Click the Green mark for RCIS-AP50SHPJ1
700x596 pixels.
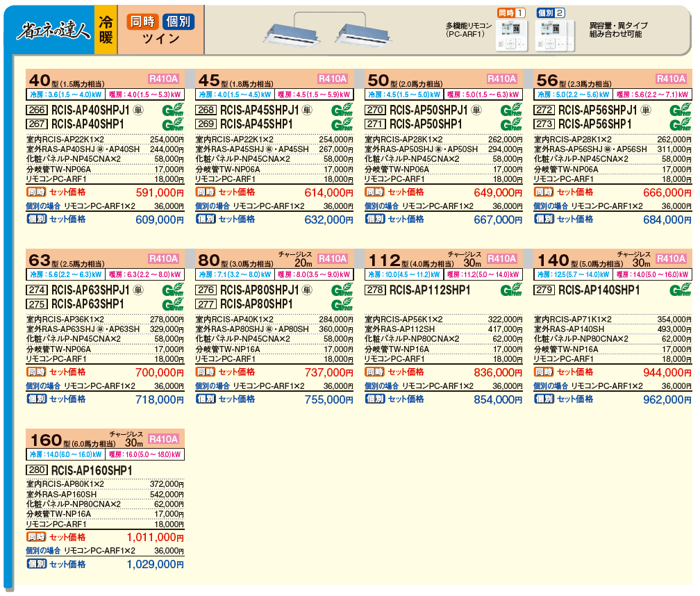[511, 110]
